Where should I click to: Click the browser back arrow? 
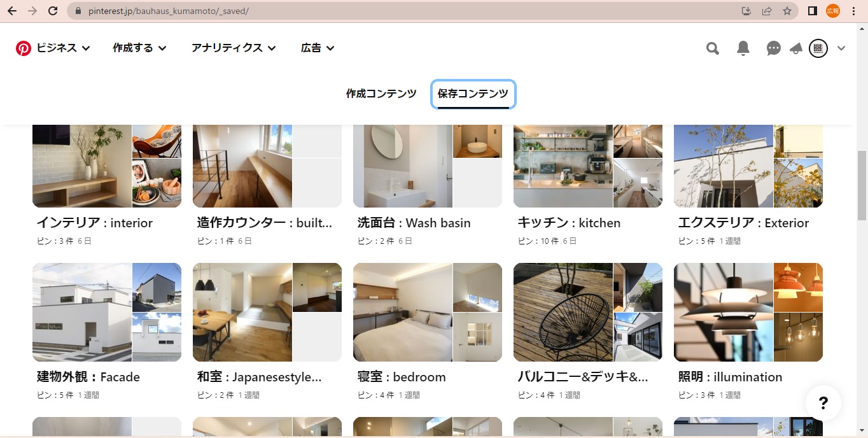[x=12, y=11]
